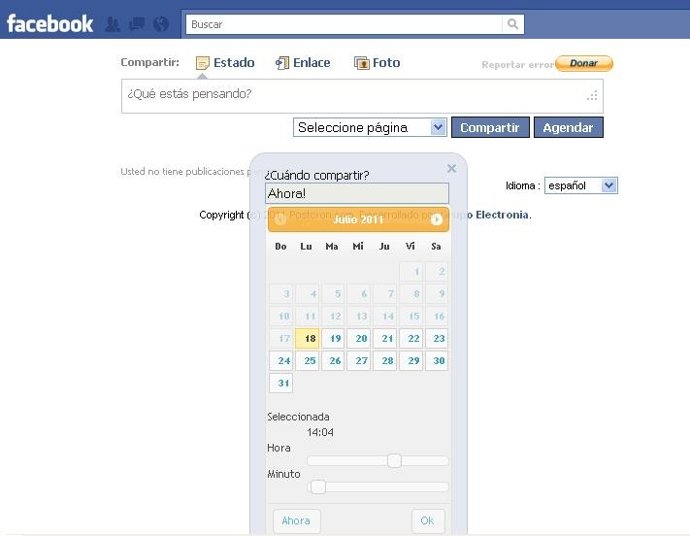Close the ¿Cuándo compartir? popup
Image resolution: width=690 pixels, height=536 pixels.
(x=451, y=168)
